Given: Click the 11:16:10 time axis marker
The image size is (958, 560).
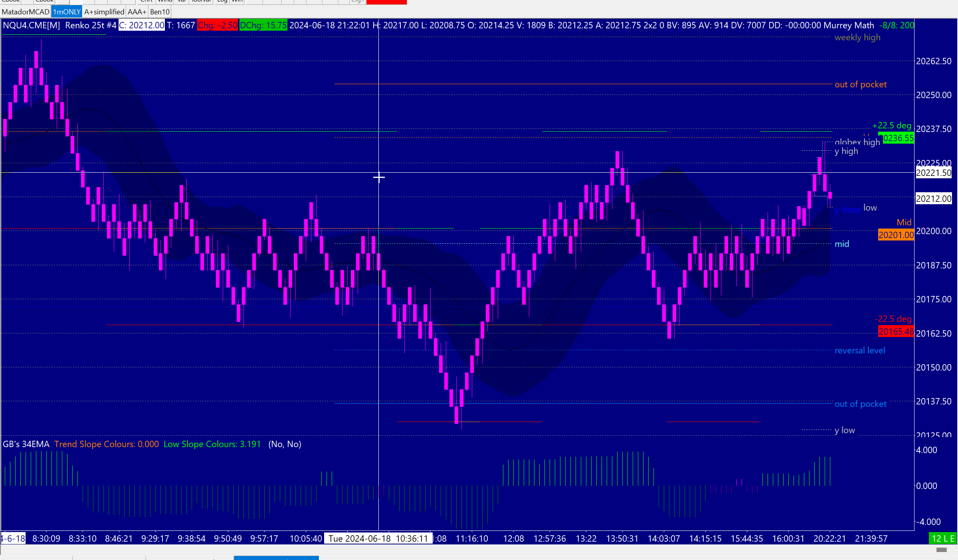Looking at the screenshot, I should pos(472,539).
